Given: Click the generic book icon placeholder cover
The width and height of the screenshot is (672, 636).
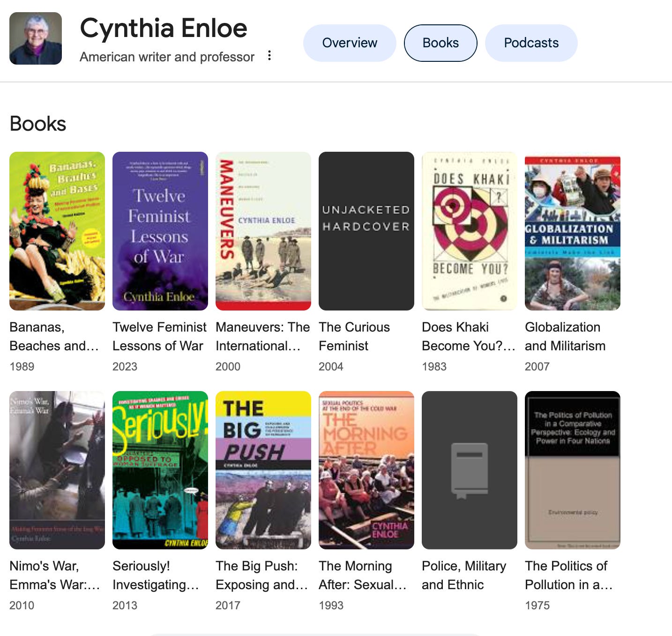Looking at the screenshot, I should click(x=470, y=470).
